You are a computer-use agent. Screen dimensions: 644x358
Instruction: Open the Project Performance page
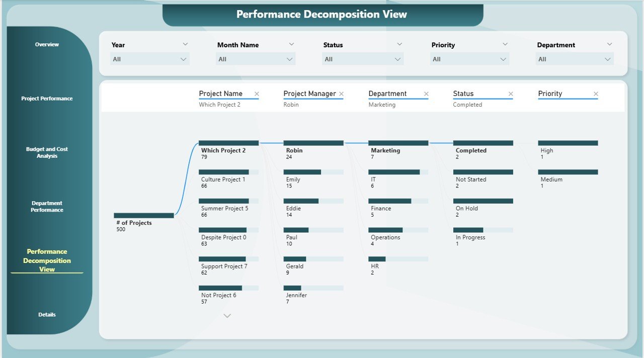(47, 99)
